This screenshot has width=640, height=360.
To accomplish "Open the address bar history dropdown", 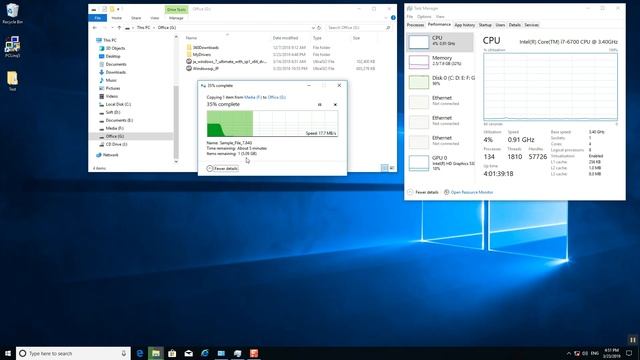I will coord(313,28).
